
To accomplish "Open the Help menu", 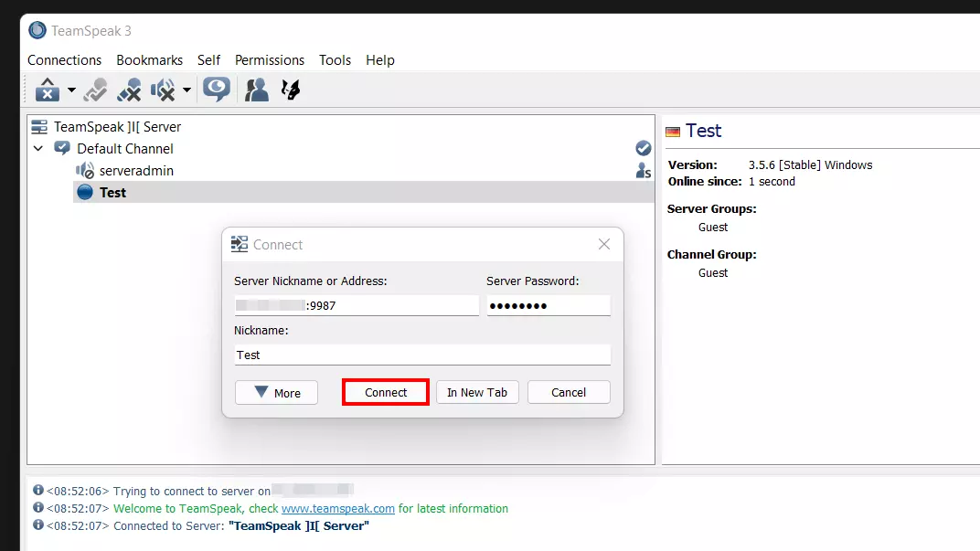I will pyautogui.click(x=380, y=60).
